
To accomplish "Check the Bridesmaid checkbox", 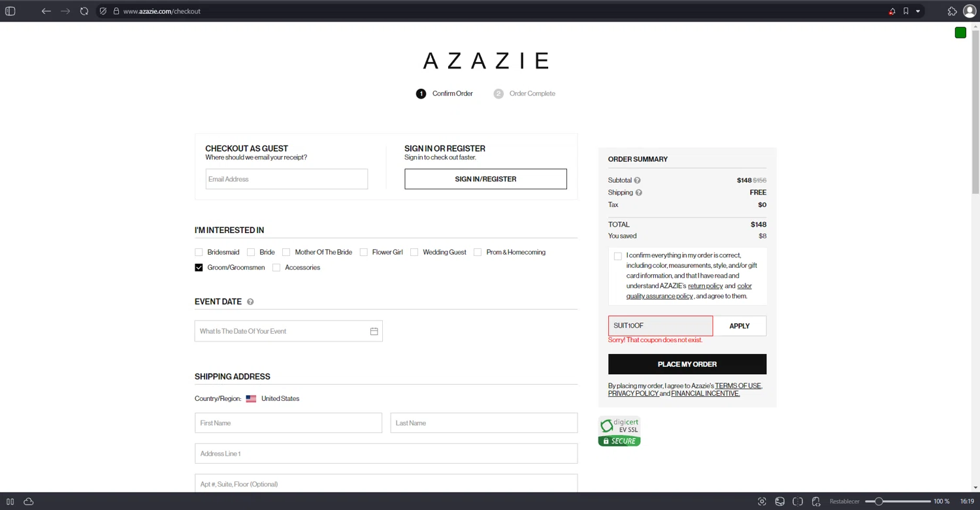I will point(199,252).
